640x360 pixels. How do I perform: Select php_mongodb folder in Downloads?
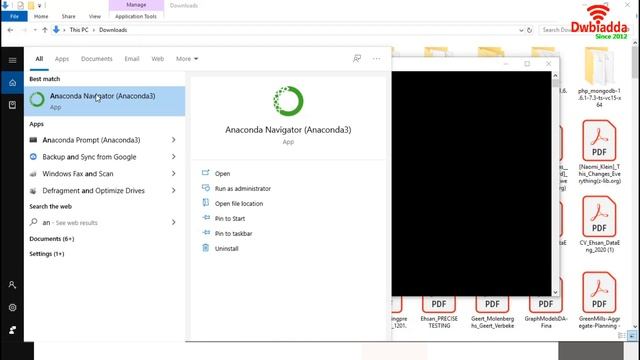[599, 78]
